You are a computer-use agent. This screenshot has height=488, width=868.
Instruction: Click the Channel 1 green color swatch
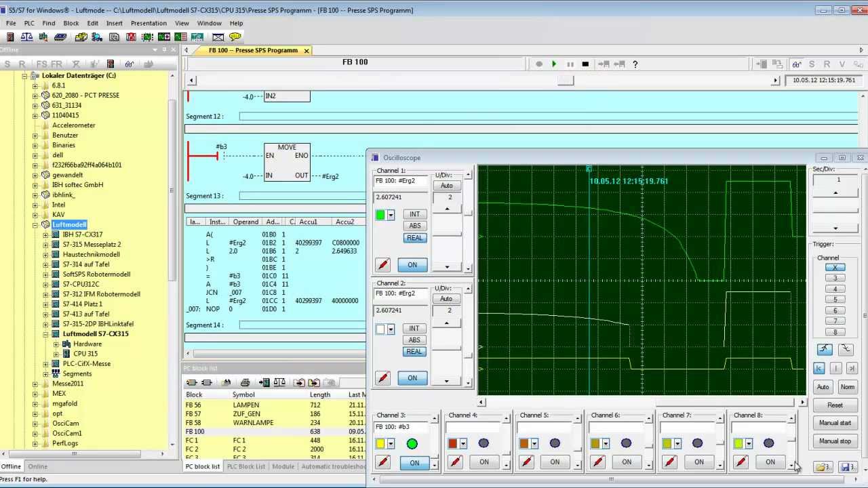click(x=380, y=216)
